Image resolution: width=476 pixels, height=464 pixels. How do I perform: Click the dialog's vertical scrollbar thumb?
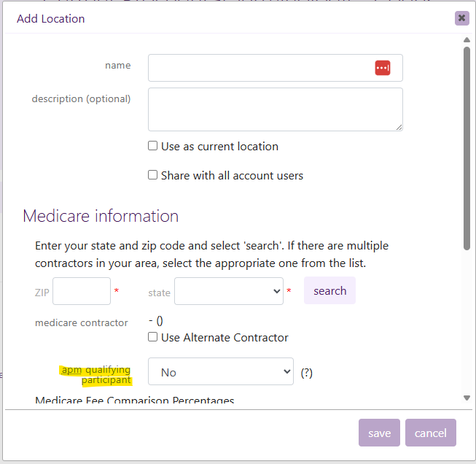coord(467,146)
